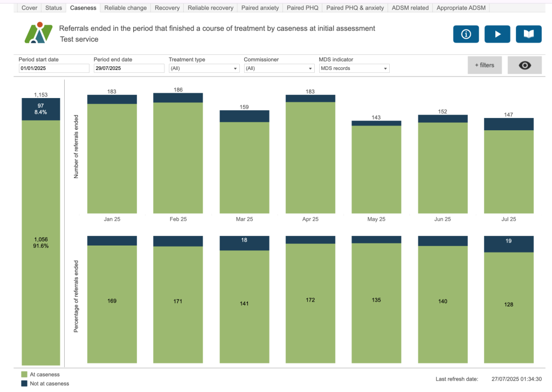Viewport: 552px width, 392px height.
Task: Open the Commissioner dropdown
Action: point(279,68)
